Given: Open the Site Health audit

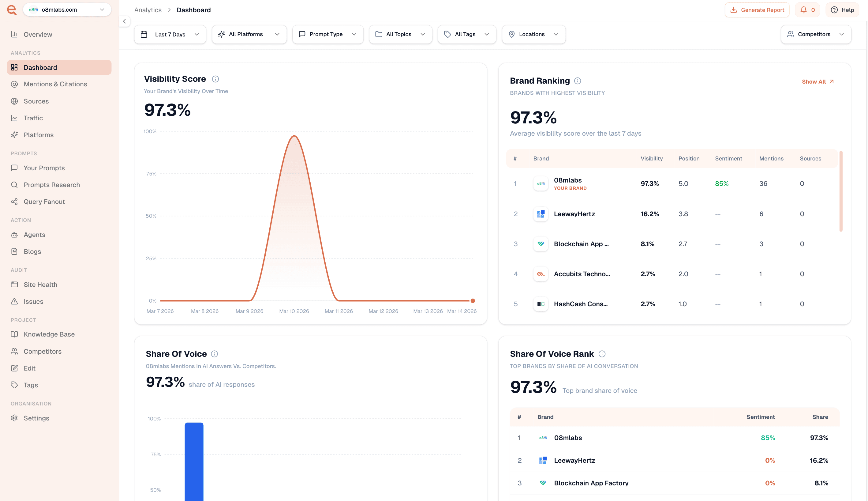Looking at the screenshot, I should pos(40,284).
